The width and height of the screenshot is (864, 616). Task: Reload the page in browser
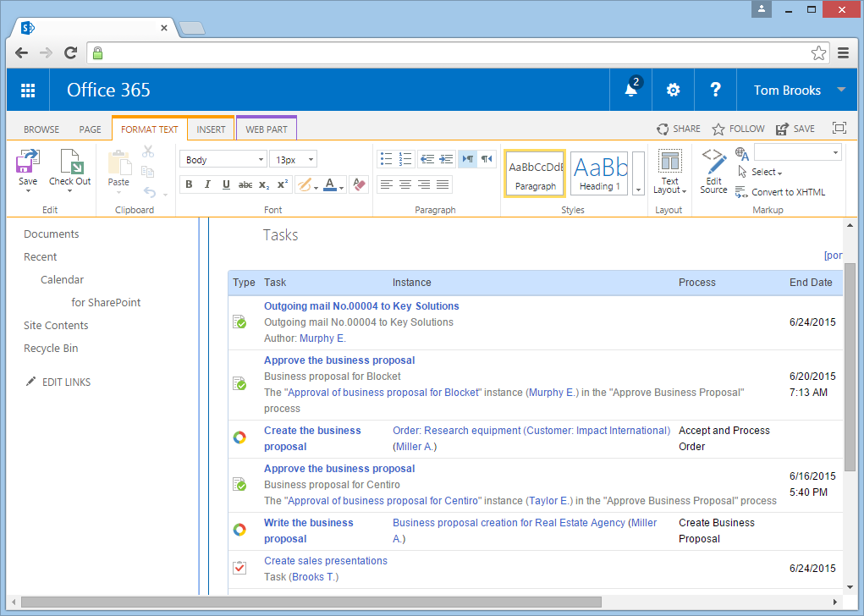pos(70,53)
